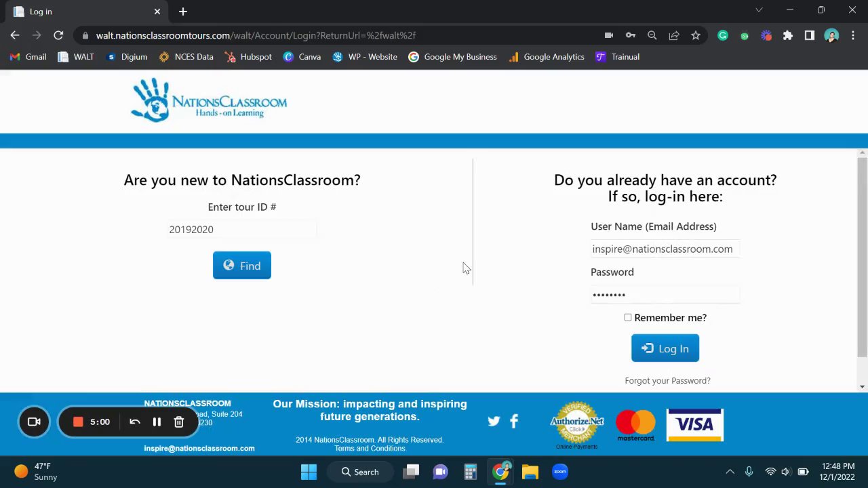The image size is (868, 488).
Task: Stop the screen recording
Action: point(78,422)
